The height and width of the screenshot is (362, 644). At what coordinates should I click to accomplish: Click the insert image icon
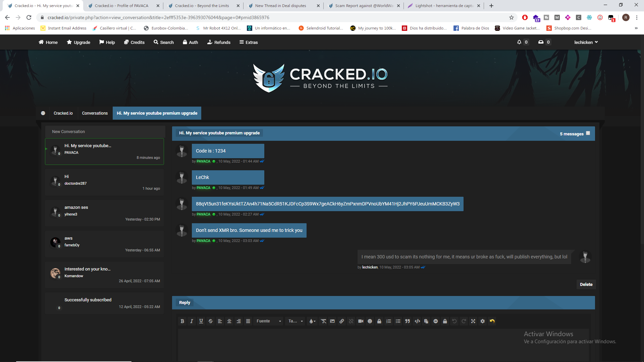[x=332, y=321]
